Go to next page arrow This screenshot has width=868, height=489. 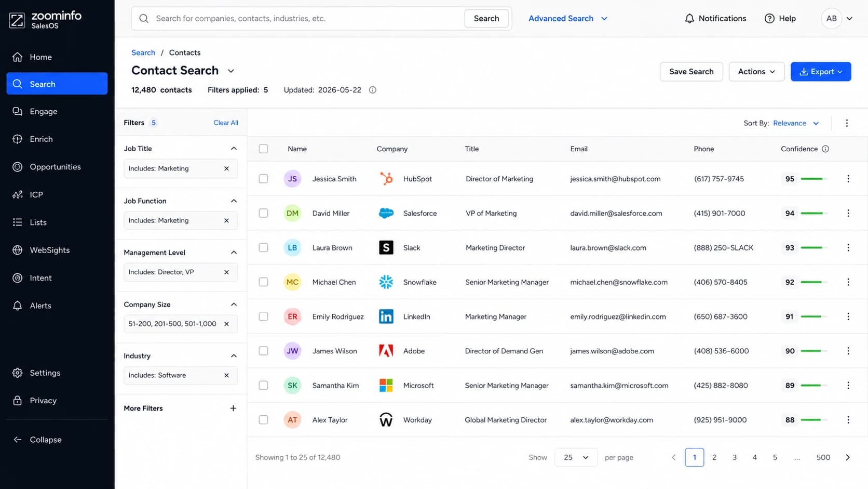pyautogui.click(x=848, y=457)
